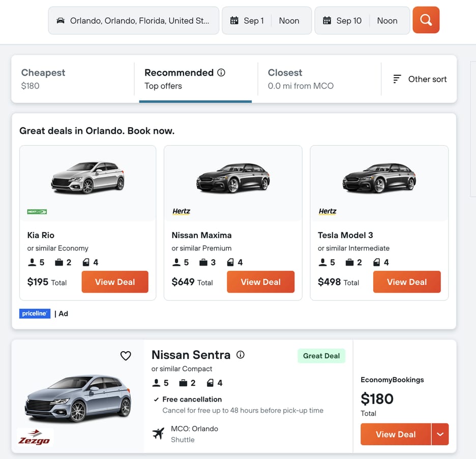Viewport: 476px width, 459px height.
Task: Click the orange search magnifier button
Action: click(426, 20)
